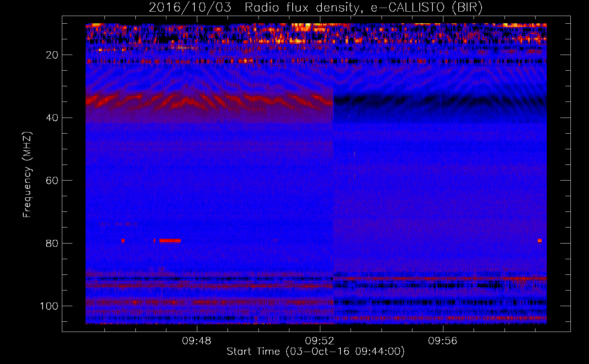Click the '100' frequency tick label

tap(49, 306)
